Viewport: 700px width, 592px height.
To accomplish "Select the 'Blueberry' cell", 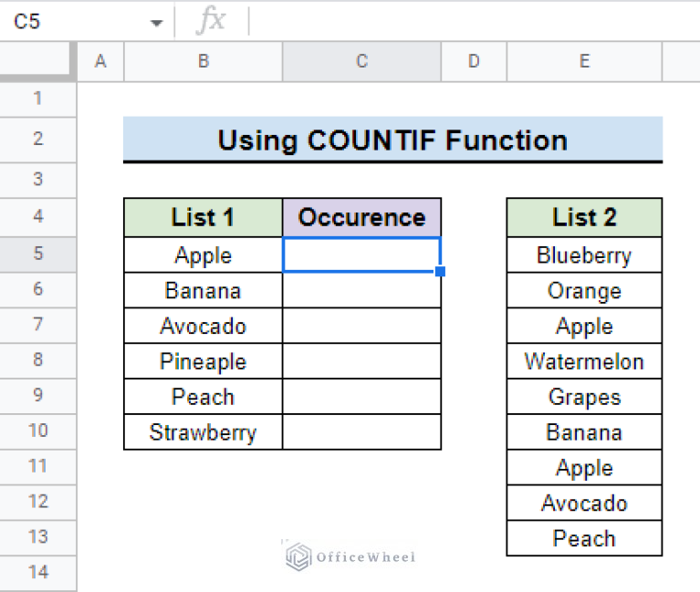I will point(584,254).
